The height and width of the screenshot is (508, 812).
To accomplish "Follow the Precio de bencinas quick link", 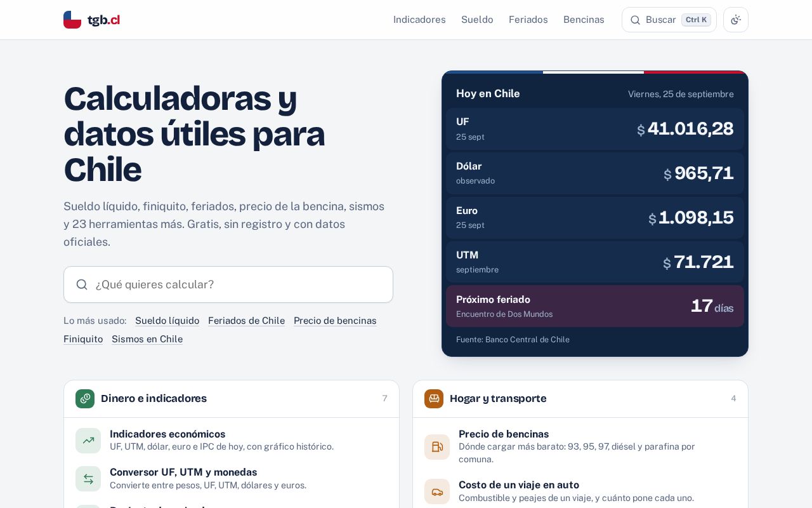I will click(335, 321).
